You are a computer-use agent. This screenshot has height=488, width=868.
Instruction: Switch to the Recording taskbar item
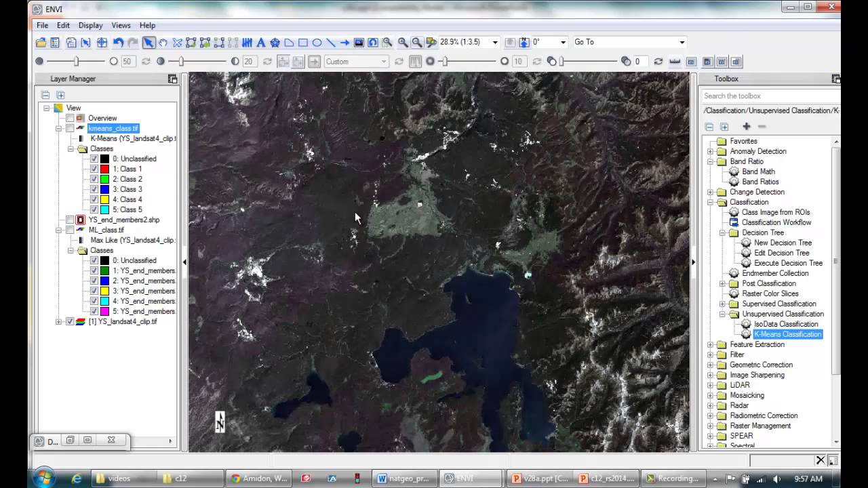coord(673,478)
